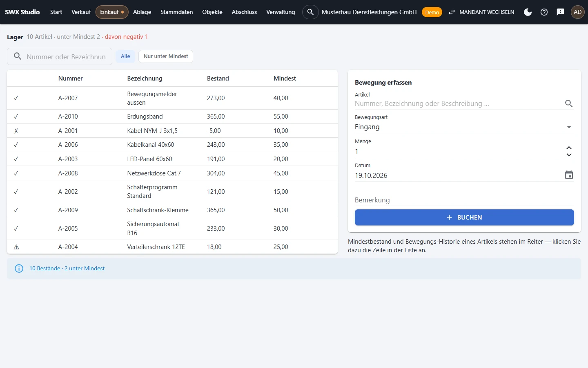This screenshot has height=368, width=588.
Task: Click the SWX Studio logo
Action: pyautogui.click(x=22, y=12)
